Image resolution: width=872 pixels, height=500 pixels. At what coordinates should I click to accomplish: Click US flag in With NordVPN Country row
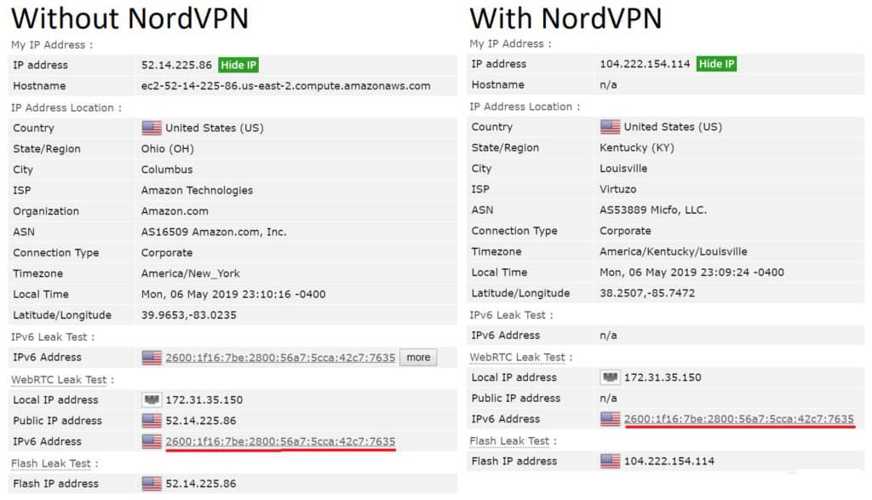pos(610,127)
